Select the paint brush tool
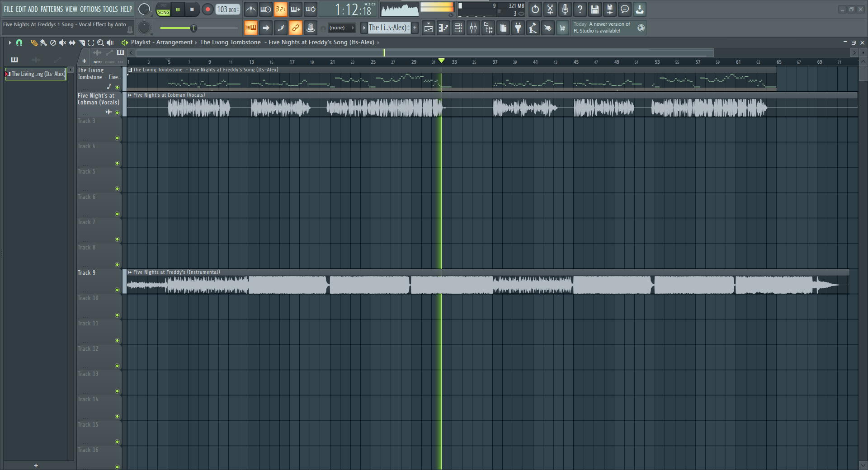The width and height of the screenshot is (868, 470). 43,42
